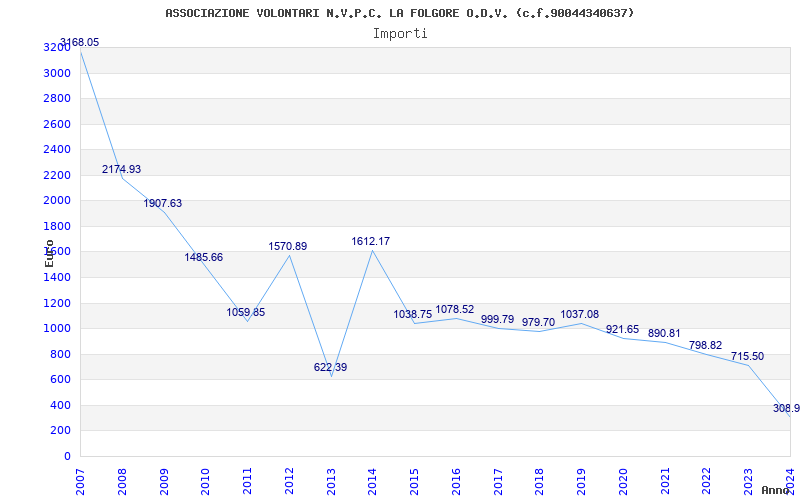Click the 2009 x-axis year label
Image resolution: width=800 pixels, height=500 pixels.
[x=164, y=481]
